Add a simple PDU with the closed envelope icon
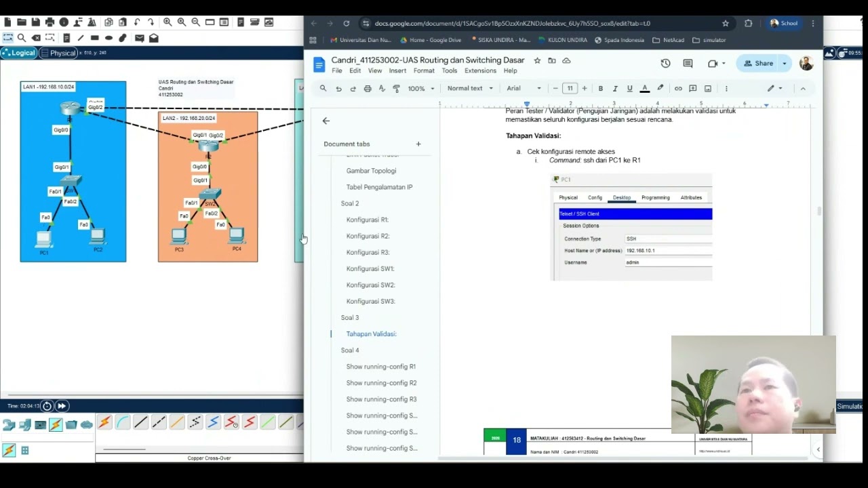 coord(139,38)
